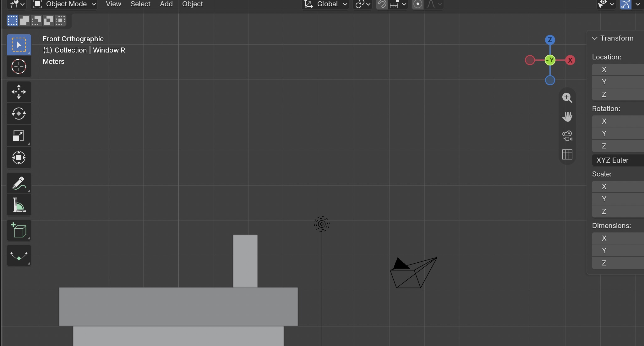644x346 pixels.
Task: Select the Add Cube tool
Action: click(19, 230)
